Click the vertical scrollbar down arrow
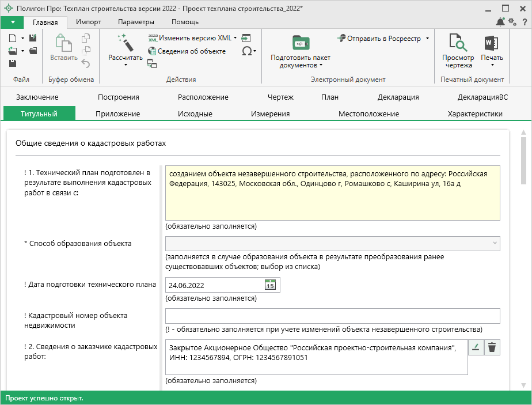The image size is (532, 405). [x=524, y=385]
